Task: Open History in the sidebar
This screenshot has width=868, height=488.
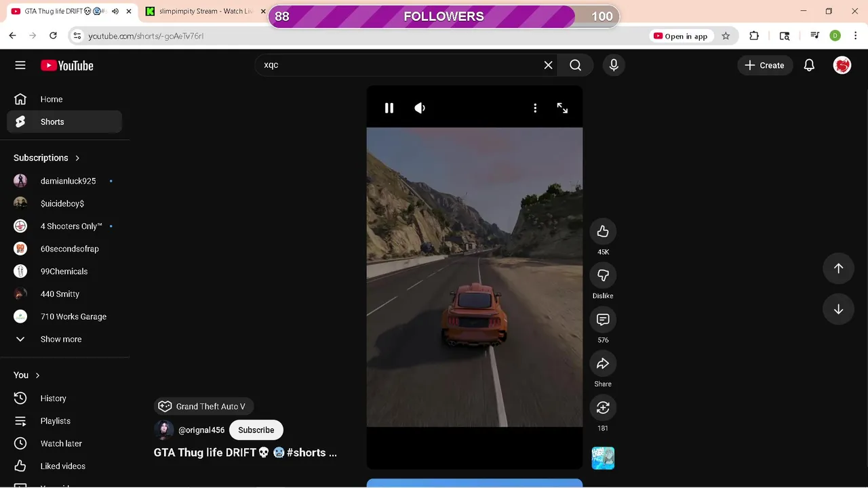Action: click(64, 399)
